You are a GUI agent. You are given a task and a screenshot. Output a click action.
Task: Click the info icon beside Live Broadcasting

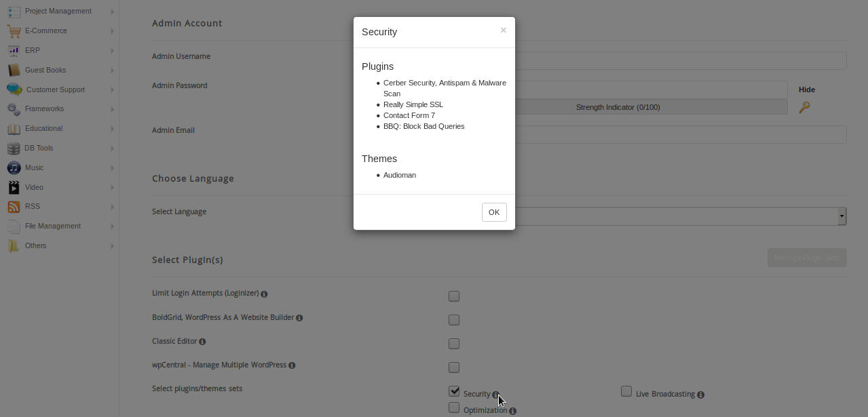[x=700, y=394]
